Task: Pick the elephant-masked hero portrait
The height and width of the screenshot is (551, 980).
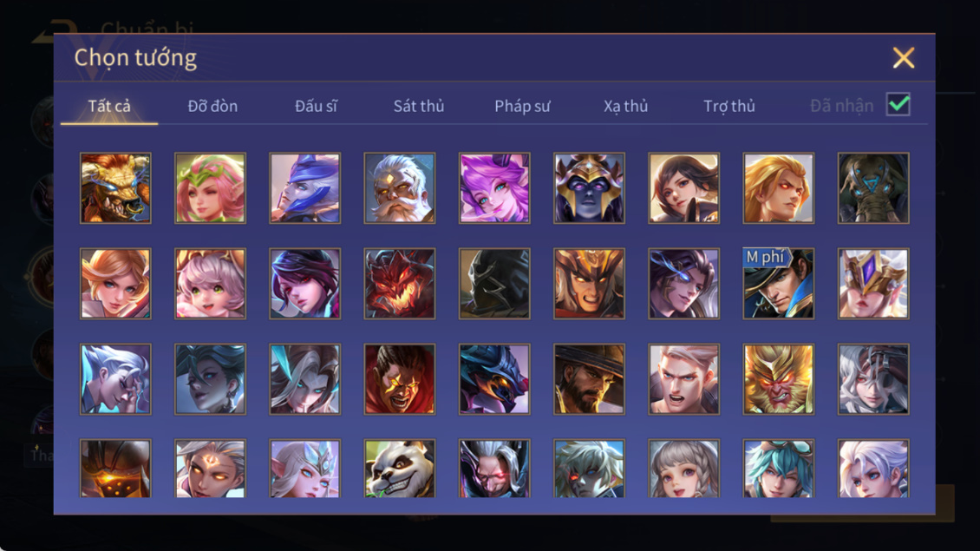Action: click(x=873, y=188)
